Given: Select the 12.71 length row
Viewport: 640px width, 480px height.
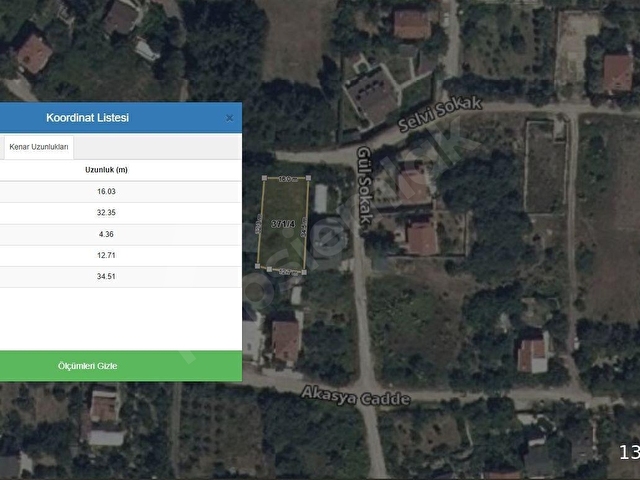Looking at the screenshot, I should pos(121,256).
